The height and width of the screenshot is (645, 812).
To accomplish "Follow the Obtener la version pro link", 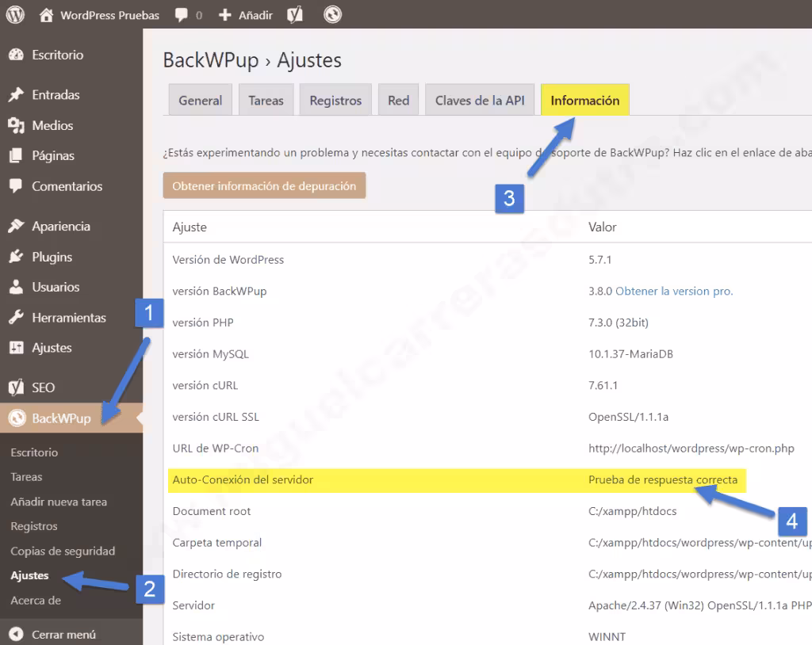I will pos(674,291).
